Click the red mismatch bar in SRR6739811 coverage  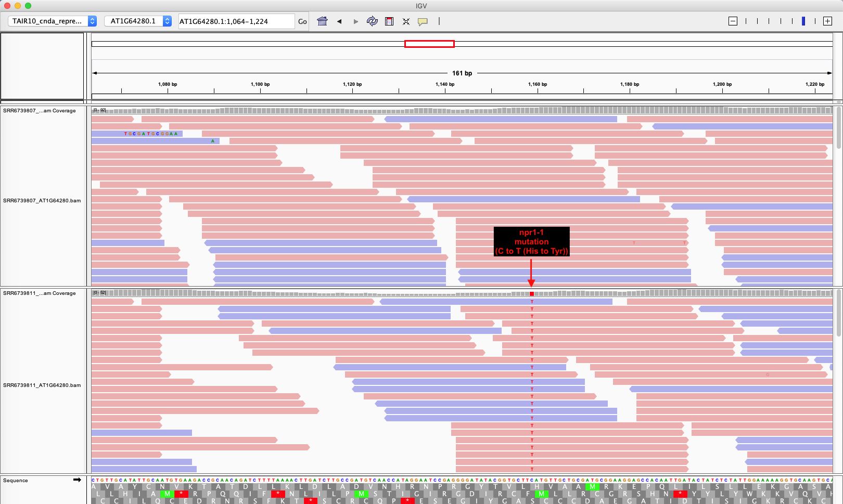click(531, 294)
